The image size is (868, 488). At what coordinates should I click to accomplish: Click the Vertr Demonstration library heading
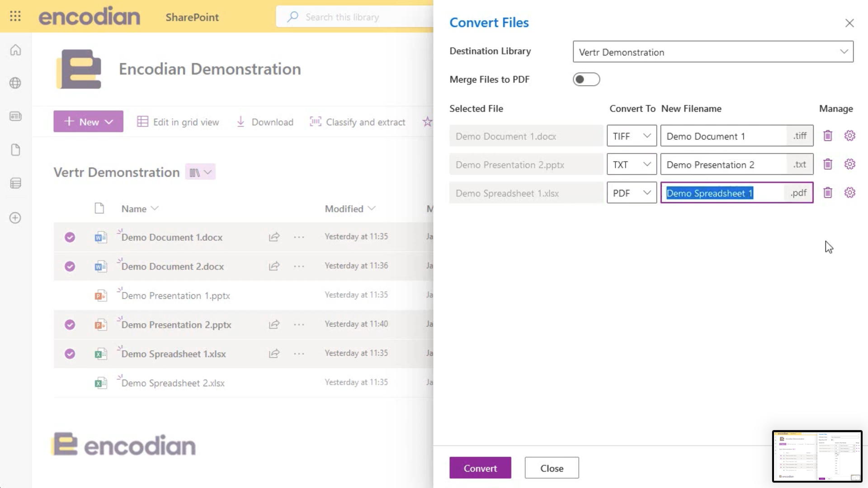(117, 172)
